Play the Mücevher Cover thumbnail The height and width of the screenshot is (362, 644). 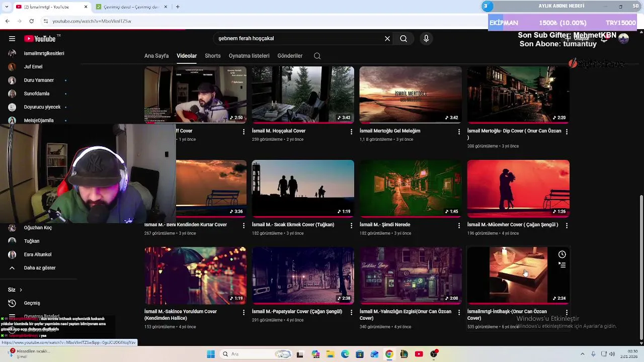pos(518,189)
